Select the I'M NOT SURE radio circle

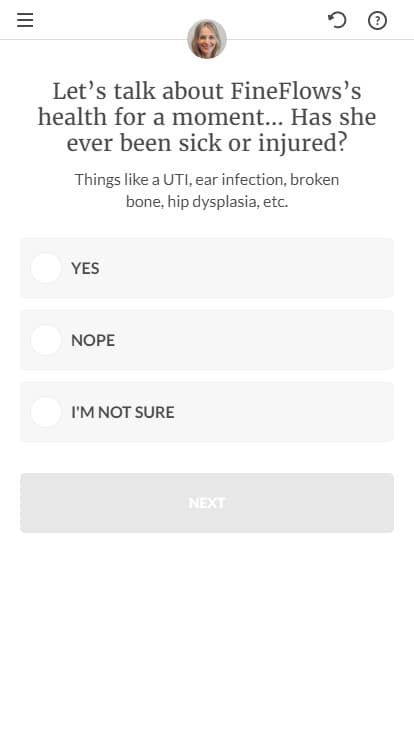coord(46,412)
